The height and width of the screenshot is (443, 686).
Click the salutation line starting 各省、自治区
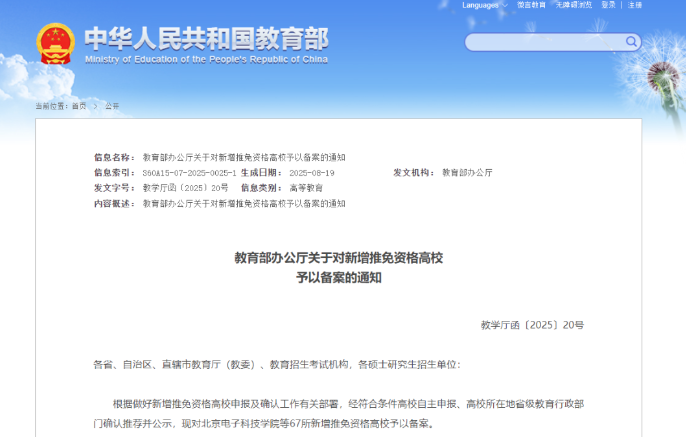(277, 364)
